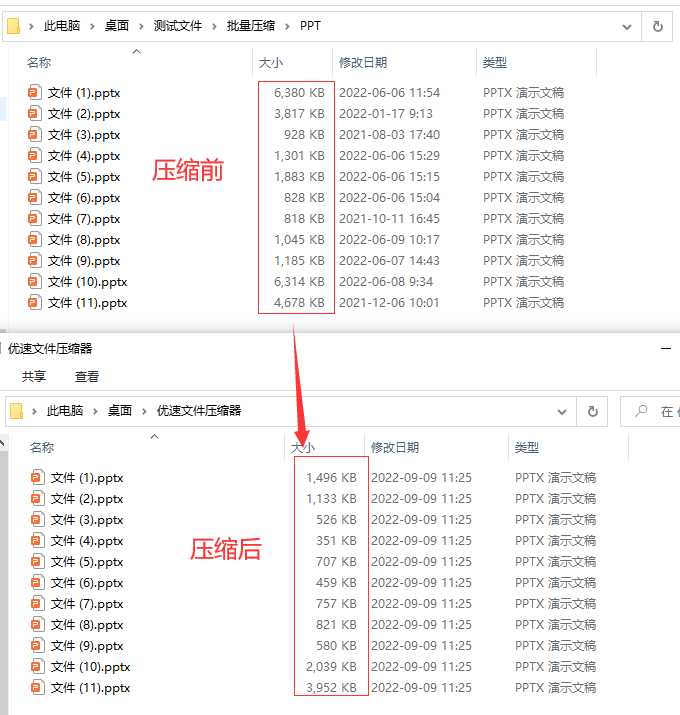680x715 pixels.
Task: Open 查看 tab in 优速文件压缩器 window
Action: (87, 376)
